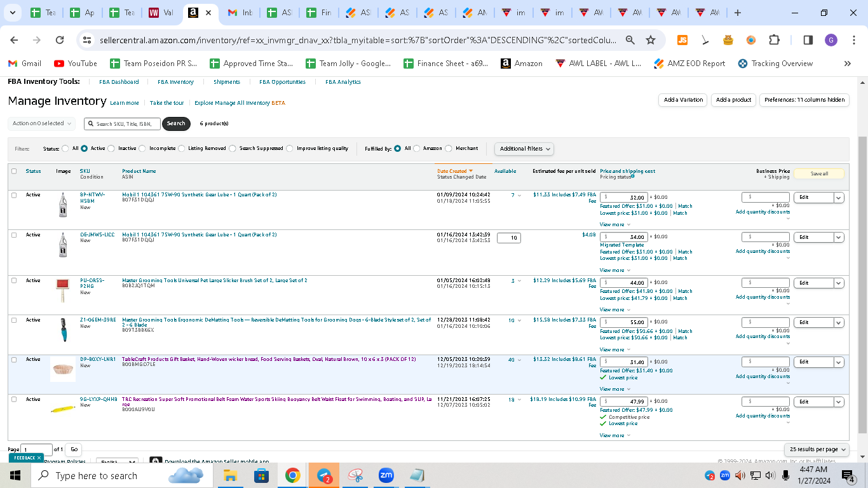Select the All status radio button
This screenshot has width=868, height=488.
pyautogui.click(x=65, y=149)
